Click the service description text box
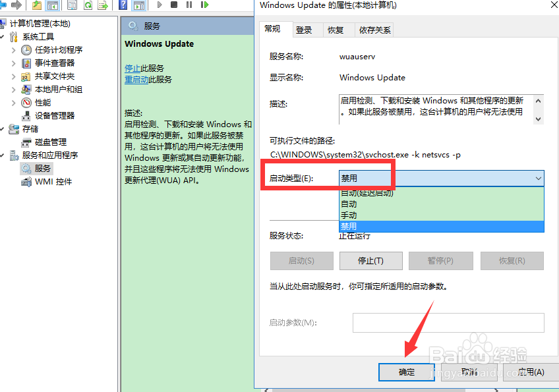 pyautogui.click(x=441, y=109)
